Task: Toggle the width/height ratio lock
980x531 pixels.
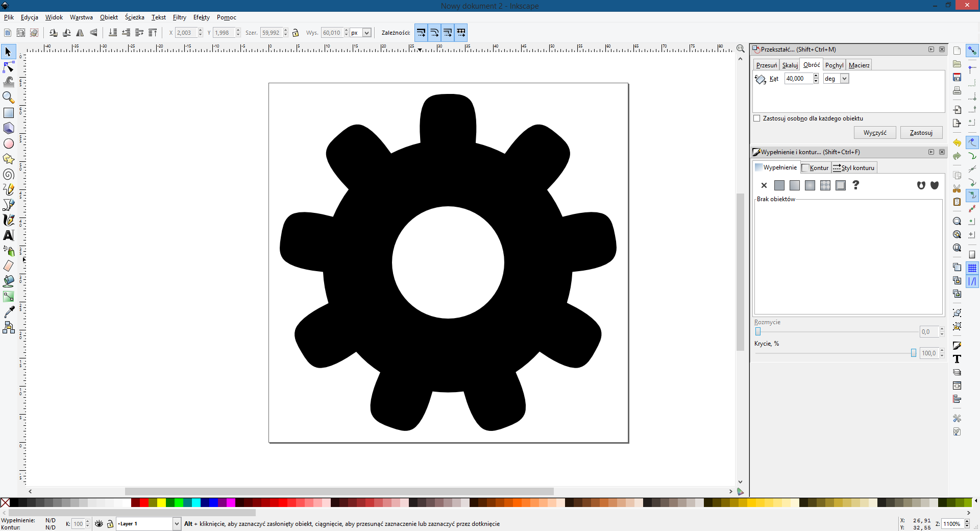Action: pyautogui.click(x=296, y=33)
